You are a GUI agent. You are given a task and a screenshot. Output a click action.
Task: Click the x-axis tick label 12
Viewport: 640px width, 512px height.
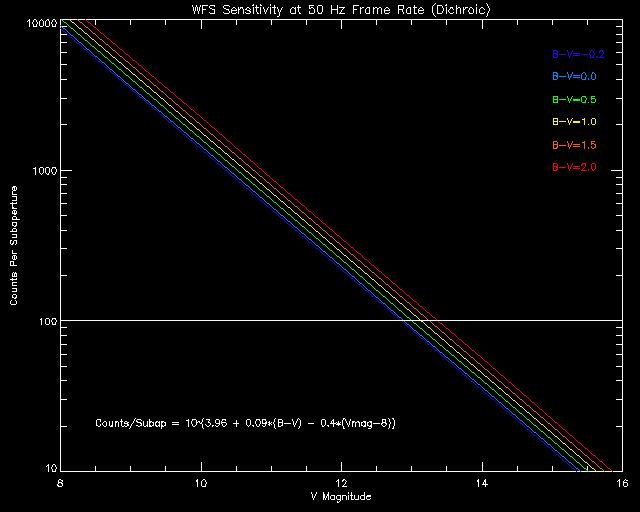(x=341, y=483)
